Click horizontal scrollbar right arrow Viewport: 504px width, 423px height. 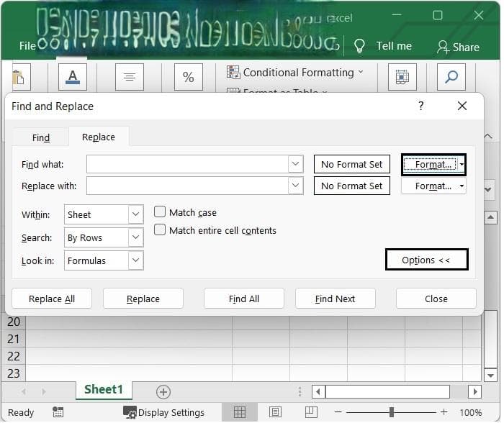(x=474, y=392)
